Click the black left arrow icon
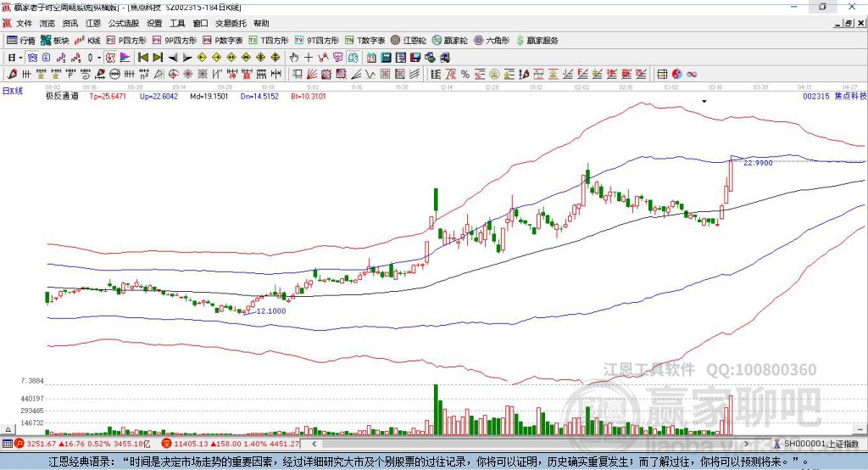 pyautogui.click(x=173, y=58)
